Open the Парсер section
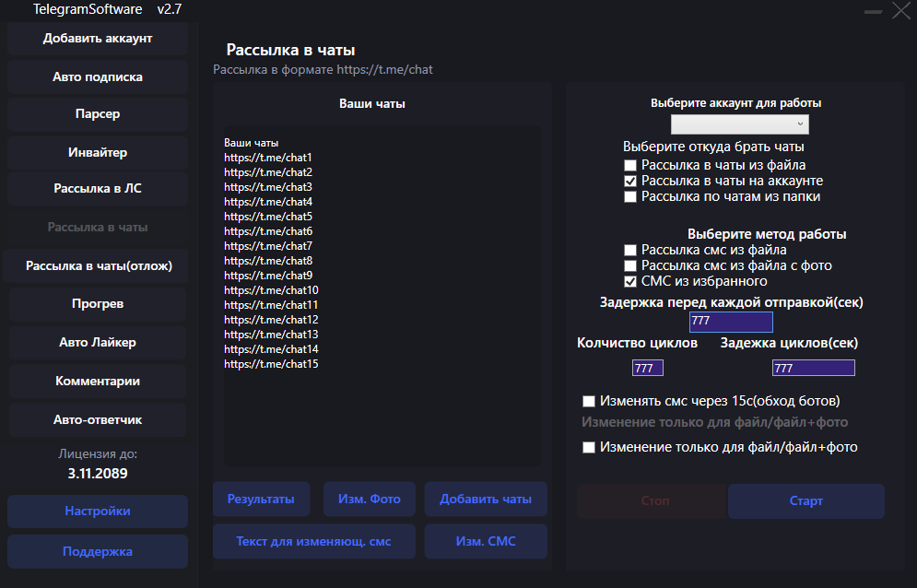Image resolution: width=917 pixels, height=588 pixels. coord(98,114)
